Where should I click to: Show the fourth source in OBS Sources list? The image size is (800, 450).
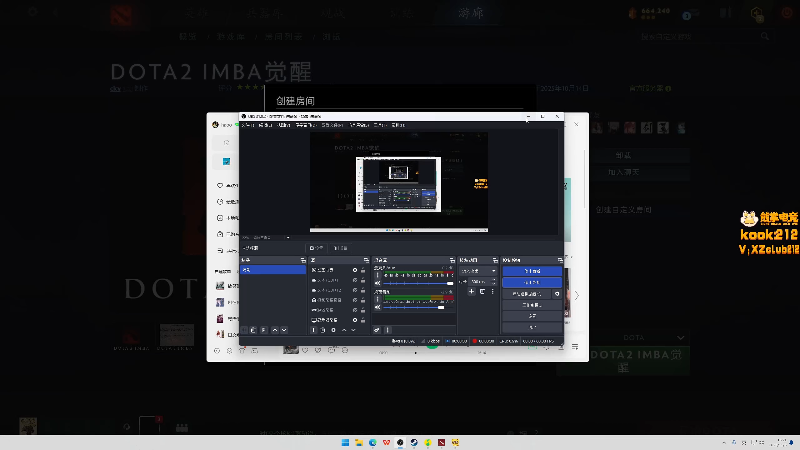(x=355, y=300)
